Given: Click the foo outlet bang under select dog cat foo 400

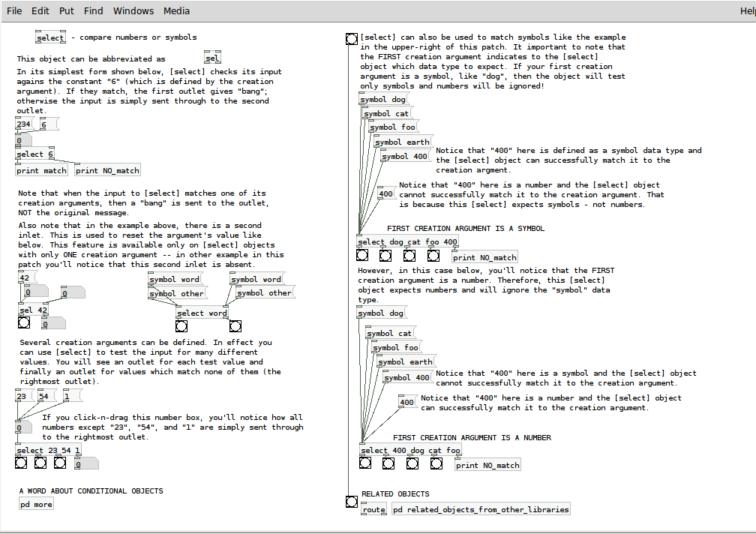Looking at the screenshot, I should 409,255.
